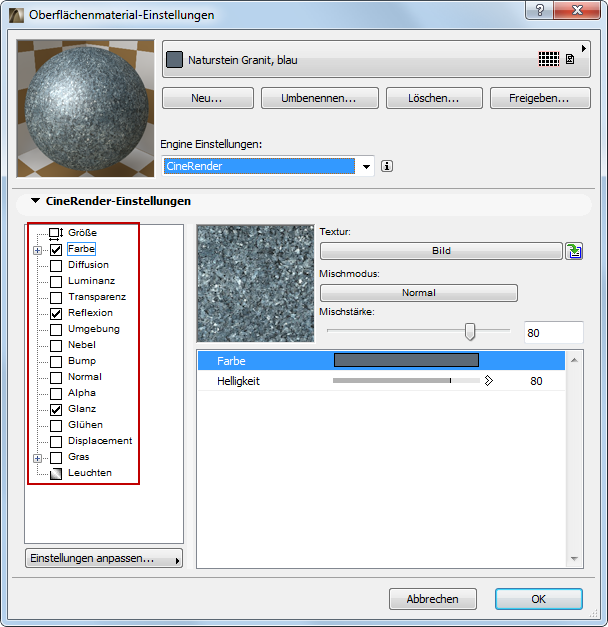Uncheck the Glanz channel checkbox
The image size is (608, 627).
click(56, 410)
